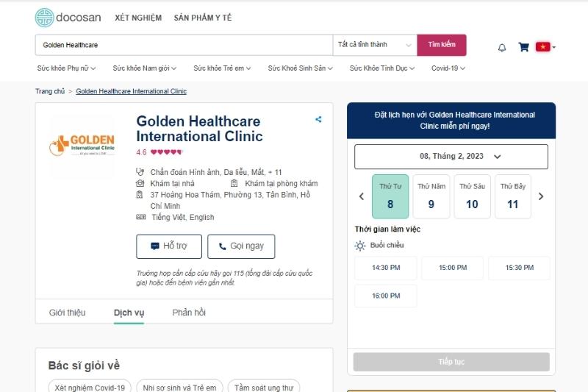Click the Hỗ trợ support button

click(x=169, y=246)
